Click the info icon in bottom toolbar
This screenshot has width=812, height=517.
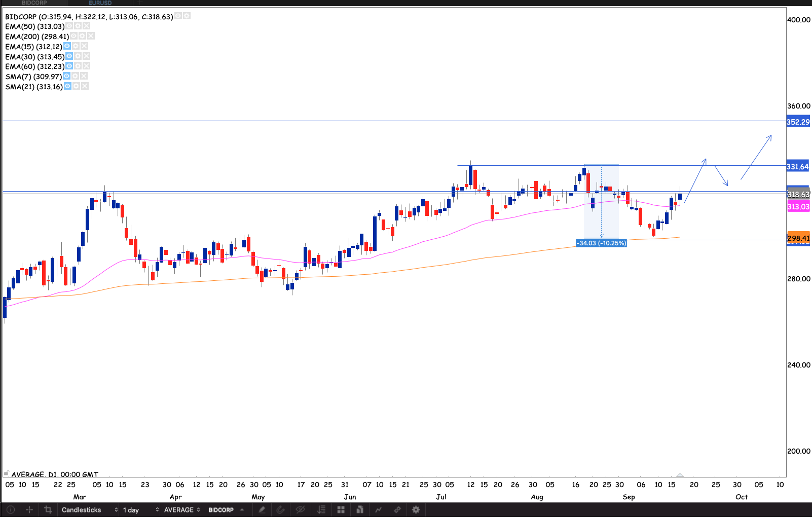pyautogui.click(x=10, y=510)
